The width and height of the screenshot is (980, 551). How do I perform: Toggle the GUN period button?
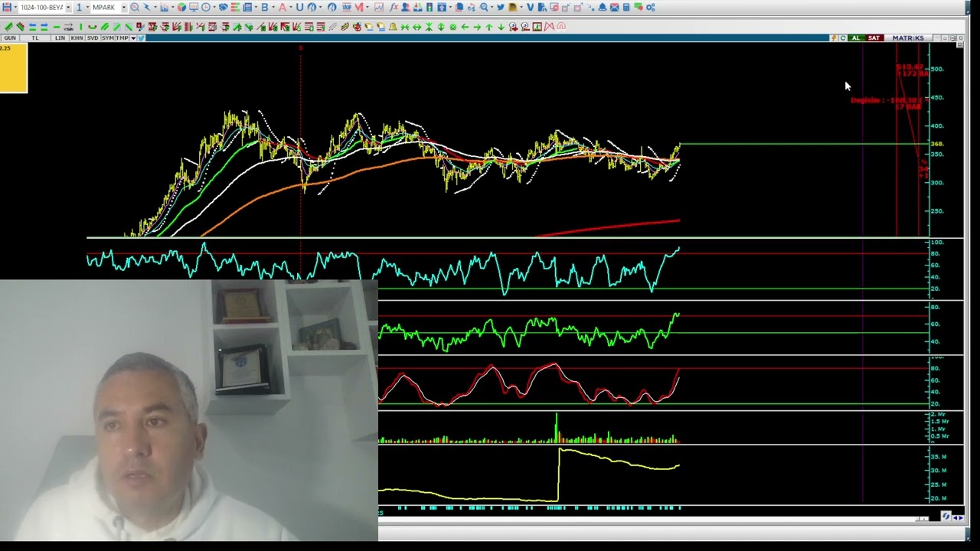[10, 37]
